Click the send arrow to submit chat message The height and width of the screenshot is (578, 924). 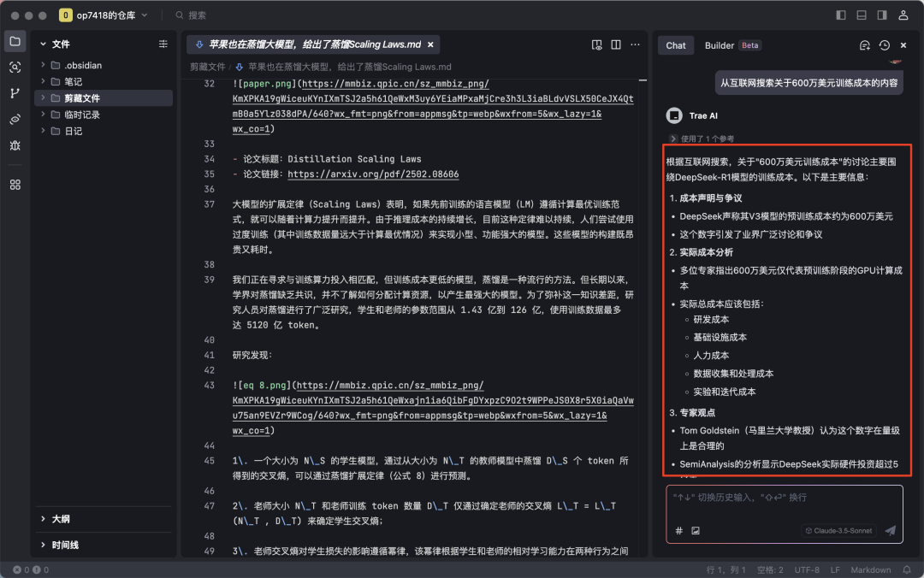(x=890, y=530)
